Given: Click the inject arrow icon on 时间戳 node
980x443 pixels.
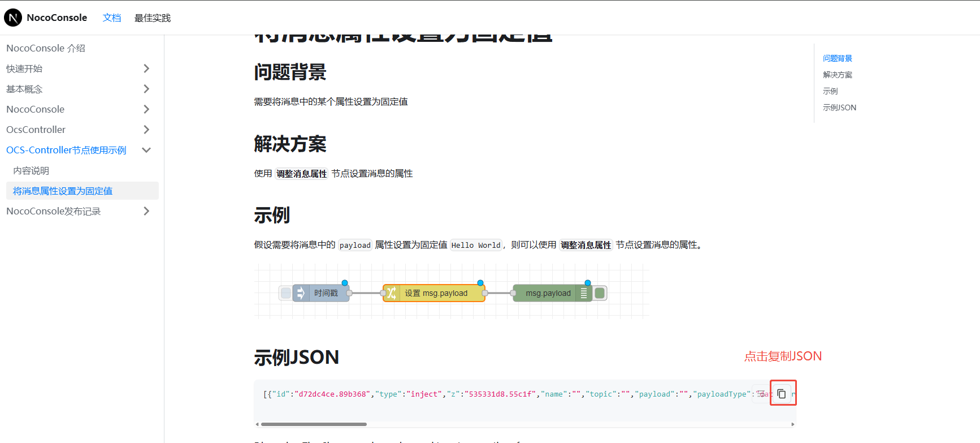Looking at the screenshot, I should click(301, 293).
